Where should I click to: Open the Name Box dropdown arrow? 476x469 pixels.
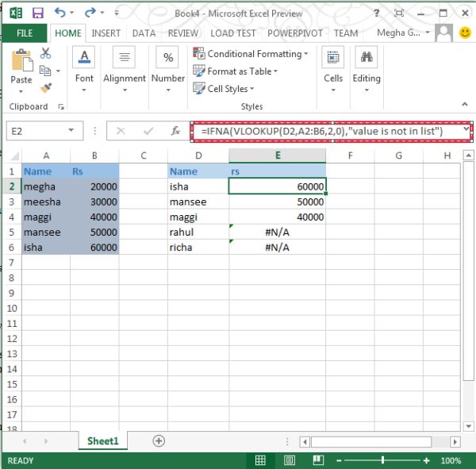(x=71, y=130)
